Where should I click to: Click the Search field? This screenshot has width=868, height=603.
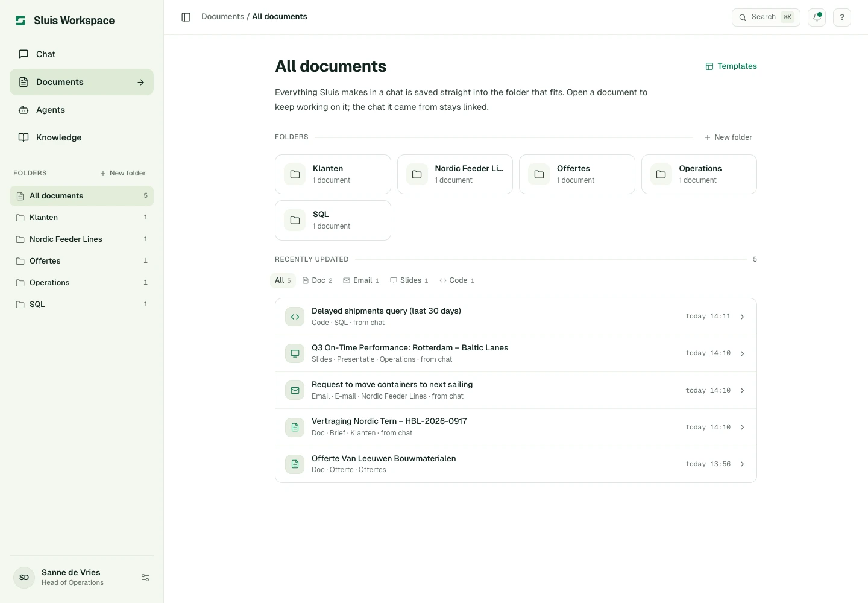[766, 17]
